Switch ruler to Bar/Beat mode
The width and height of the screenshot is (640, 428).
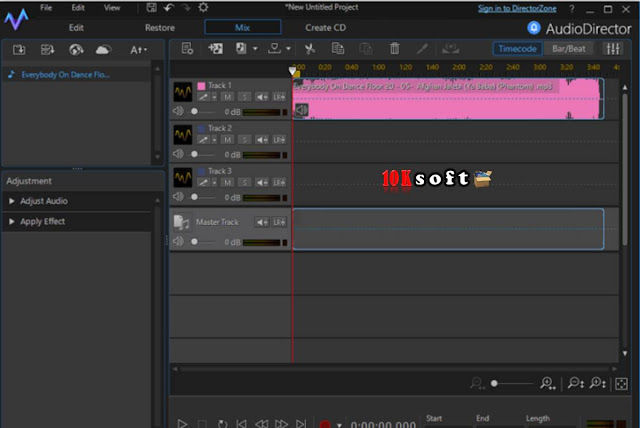coord(569,49)
